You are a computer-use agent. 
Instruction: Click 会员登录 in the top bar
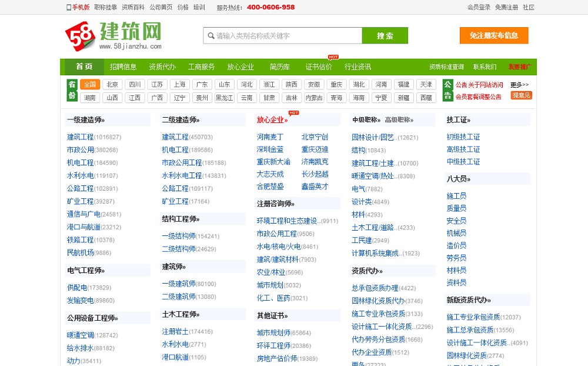[479, 7]
